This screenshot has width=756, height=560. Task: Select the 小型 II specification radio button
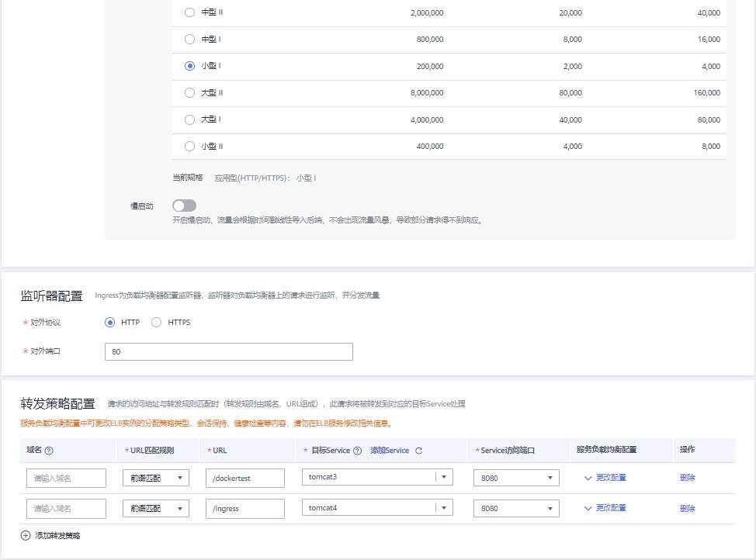point(189,146)
